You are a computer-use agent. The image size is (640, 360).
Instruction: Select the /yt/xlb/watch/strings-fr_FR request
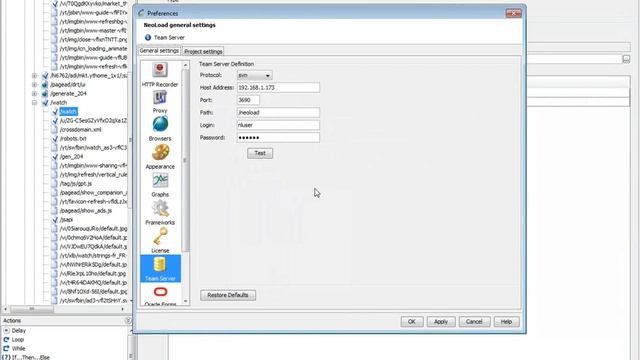pyautogui.click(x=93, y=256)
